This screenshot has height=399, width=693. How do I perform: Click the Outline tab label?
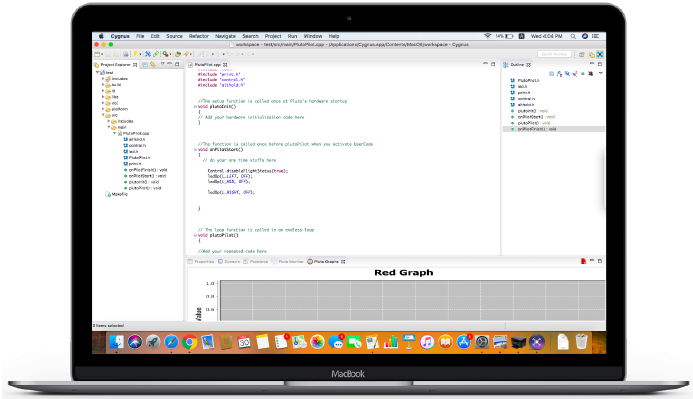pos(517,65)
